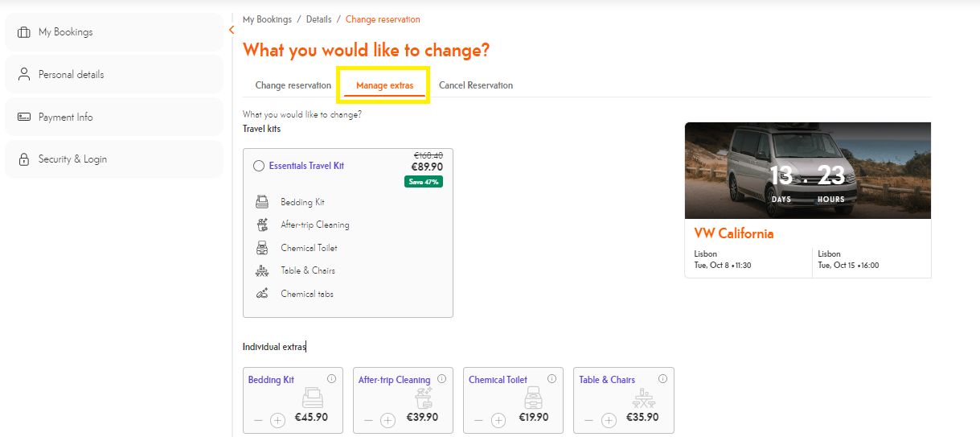
Task: Open Personal details section
Action: (71, 75)
